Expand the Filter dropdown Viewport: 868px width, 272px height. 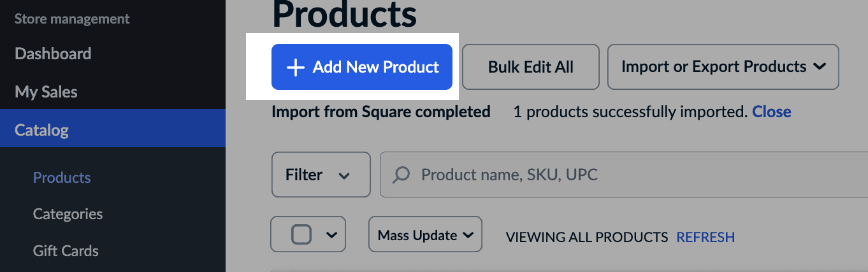click(x=321, y=175)
